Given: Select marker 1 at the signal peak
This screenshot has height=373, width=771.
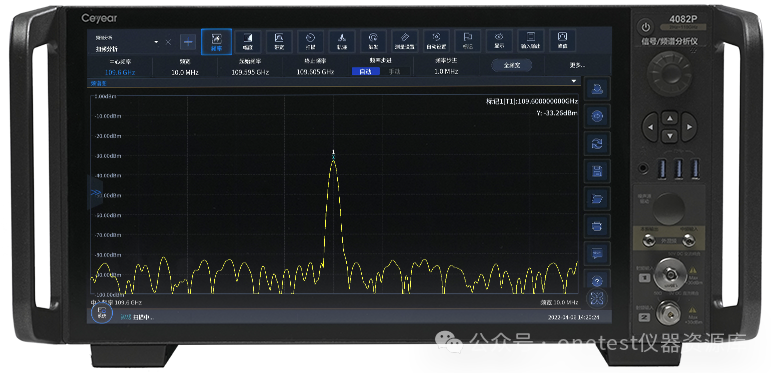Looking at the screenshot, I should (x=333, y=154).
